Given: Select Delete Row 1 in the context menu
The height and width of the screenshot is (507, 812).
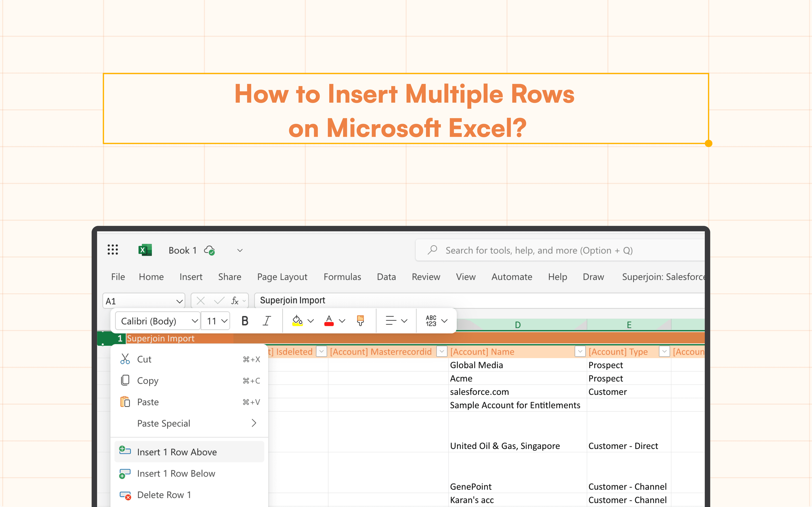Looking at the screenshot, I should (x=164, y=495).
